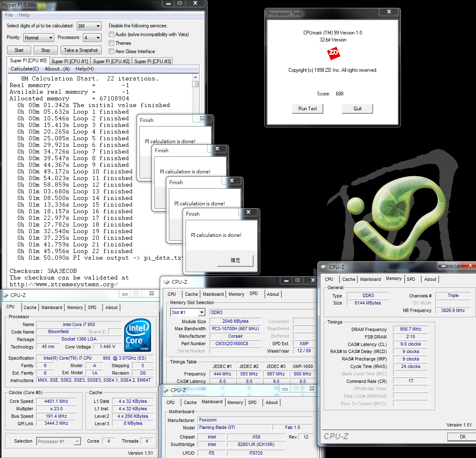Click Run Test in Processor Test
Image resolution: width=476 pixels, height=458 pixels.
(308, 109)
